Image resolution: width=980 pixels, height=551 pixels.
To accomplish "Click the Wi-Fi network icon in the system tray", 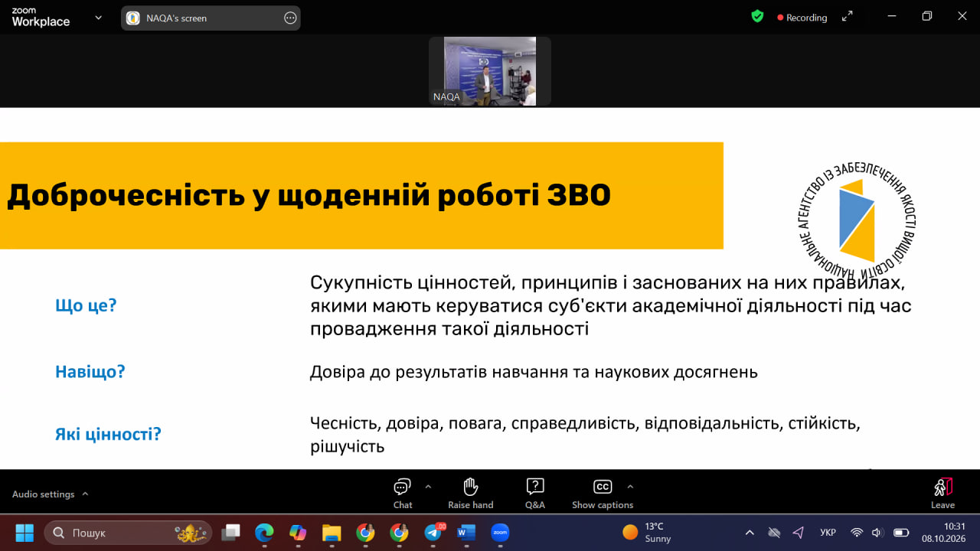I will pyautogui.click(x=857, y=532).
